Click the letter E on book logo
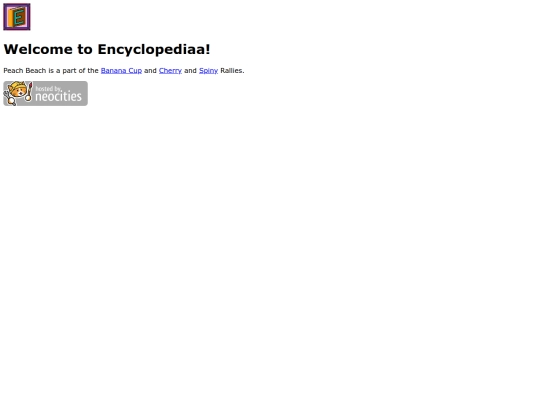This screenshot has width=540, height=405. pos(20,17)
